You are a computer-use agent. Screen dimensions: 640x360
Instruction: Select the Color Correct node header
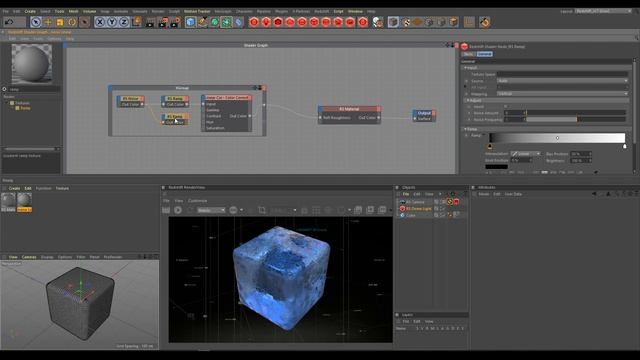click(227, 98)
